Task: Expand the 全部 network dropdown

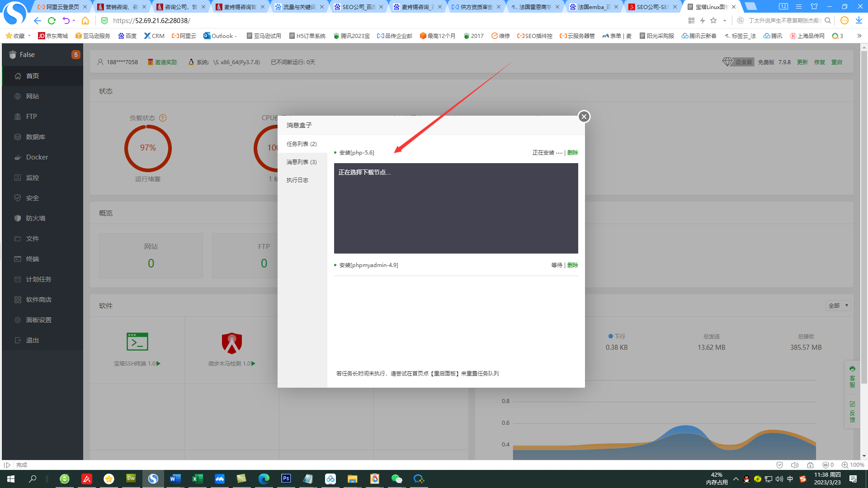Action: (838, 305)
